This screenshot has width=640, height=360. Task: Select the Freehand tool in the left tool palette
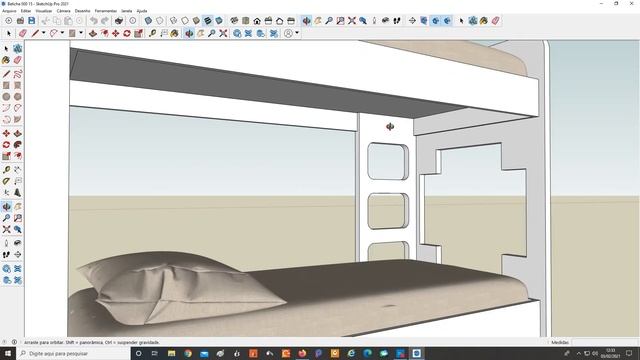click(x=18, y=74)
